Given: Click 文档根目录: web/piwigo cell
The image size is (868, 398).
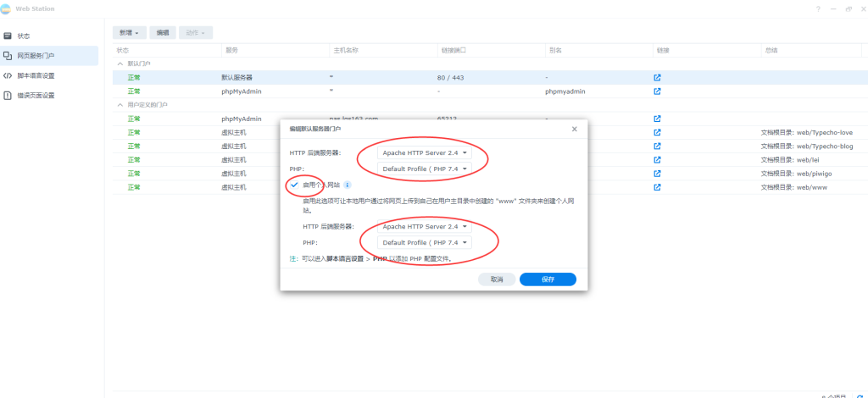Looking at the screenshot, I should click(796, 174).
